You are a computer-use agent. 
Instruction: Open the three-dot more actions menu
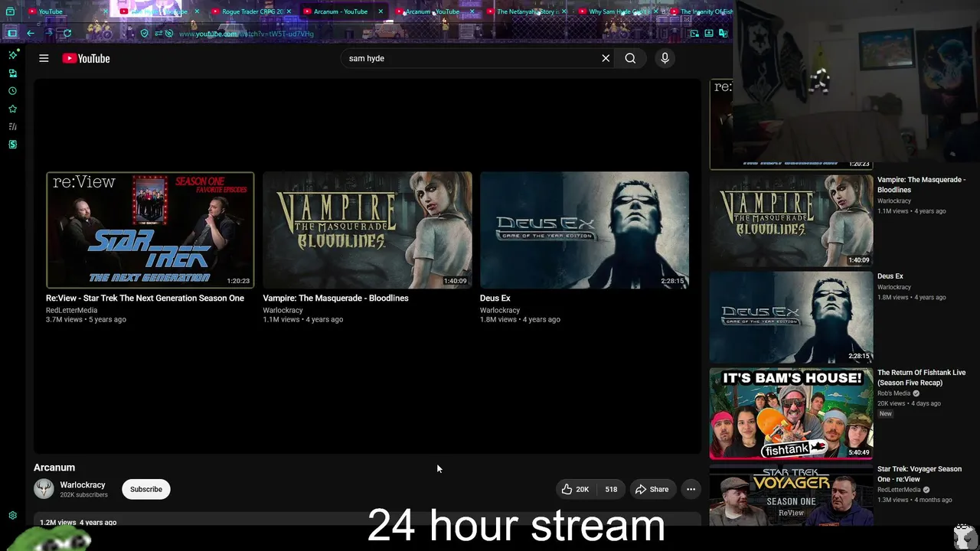(691, 489)
